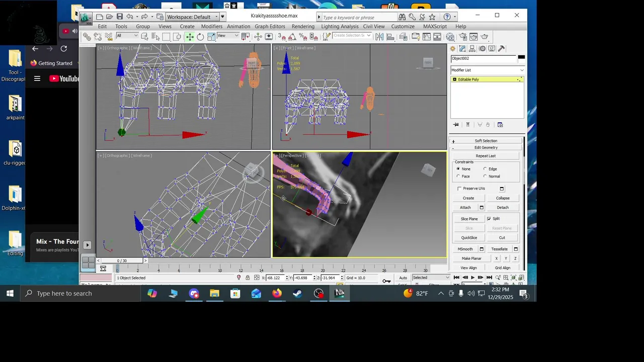This screenshot has width=644, height=362.
Task: Open the Rendering menu
Action: point(303,26)
